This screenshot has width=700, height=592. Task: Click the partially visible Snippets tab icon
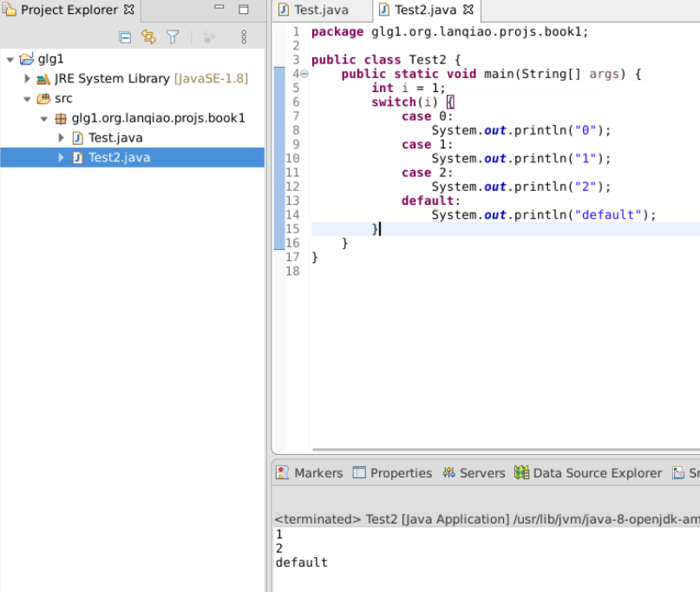678,472
